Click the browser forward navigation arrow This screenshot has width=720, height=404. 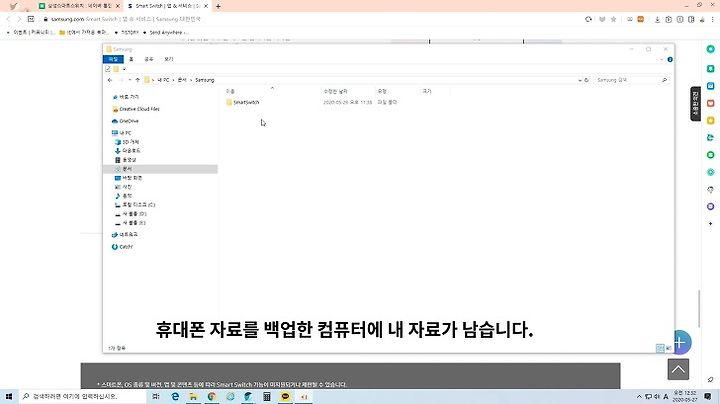point(19,19)
